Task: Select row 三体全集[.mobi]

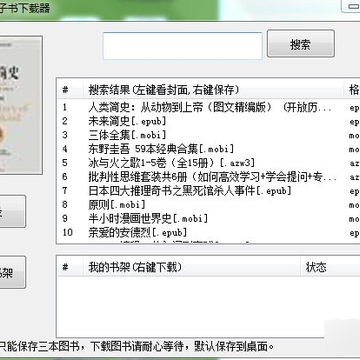Action: coord(209,135)
